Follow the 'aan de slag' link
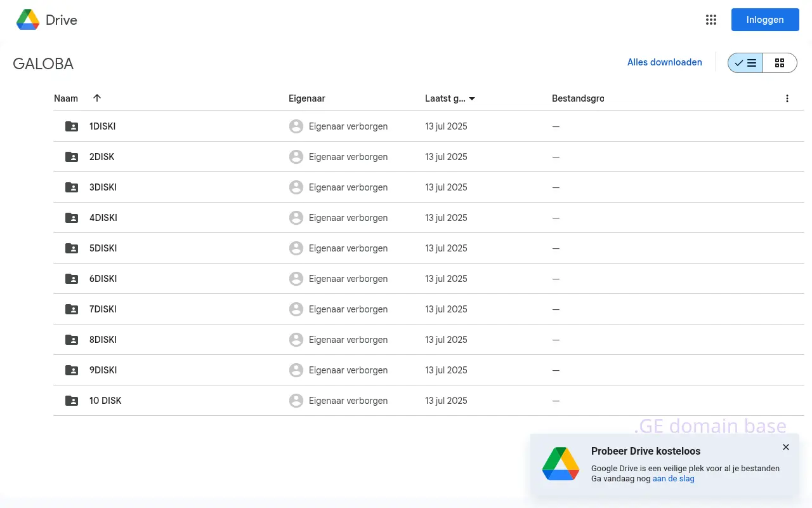This screenshot has width=812, height=508. pyautogui.click(x=673, y=479)
